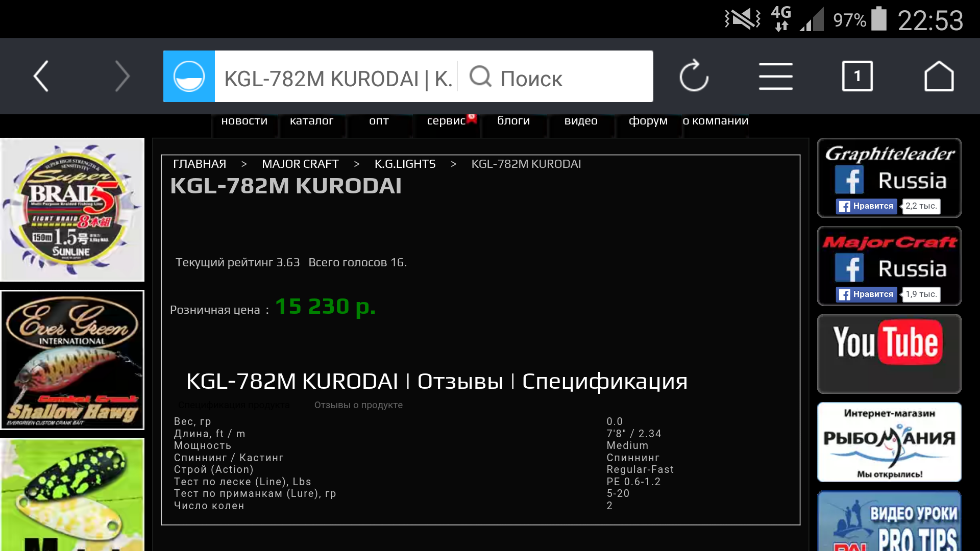Tap the browser back arrow
The image size is (980, 551).
coord(41,77)
